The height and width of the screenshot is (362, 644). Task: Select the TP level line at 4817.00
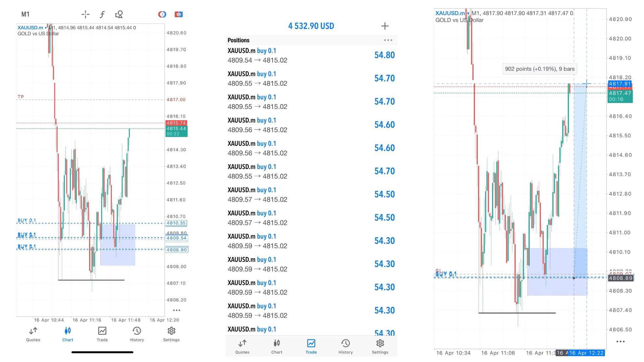pyautogui.click(x=90, y=99)
